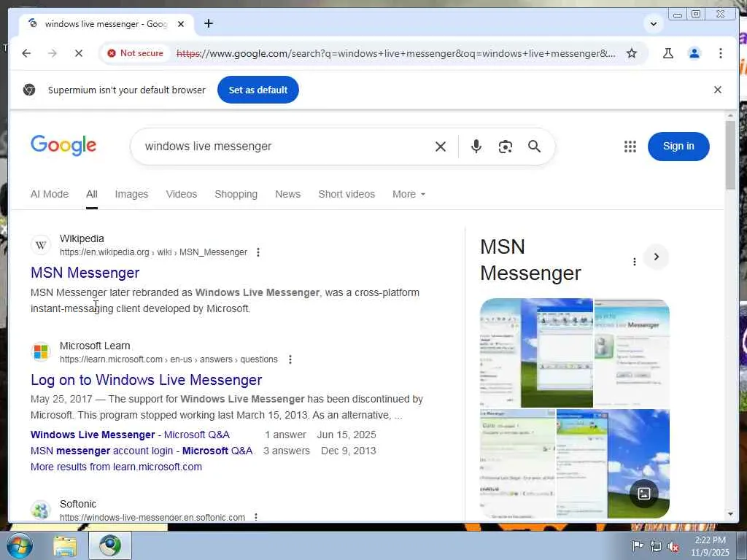Click the Not secure site badge
Screen dimensions: 747x560
(x=135, y=53)
